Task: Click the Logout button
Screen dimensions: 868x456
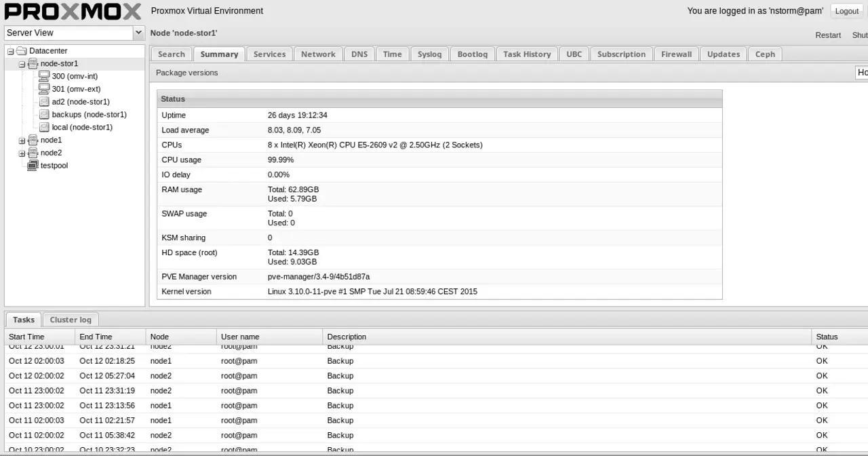Action: 847,11
